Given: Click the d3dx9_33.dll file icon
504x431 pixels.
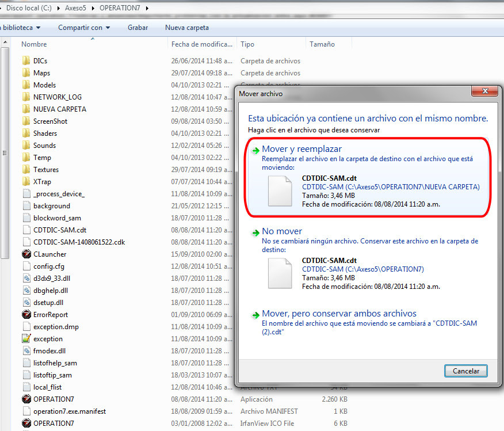Looking at the screenshot, I should (x=26, y=279).
